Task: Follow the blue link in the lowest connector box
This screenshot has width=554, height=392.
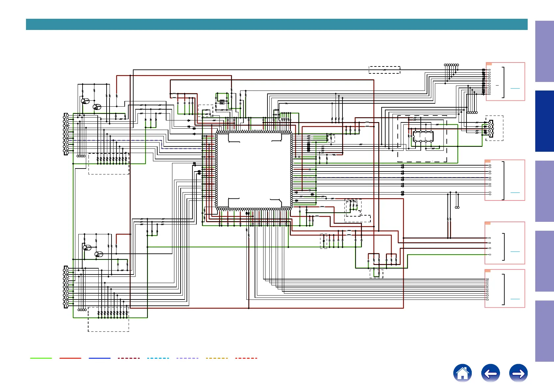Action: coord(515,299)
